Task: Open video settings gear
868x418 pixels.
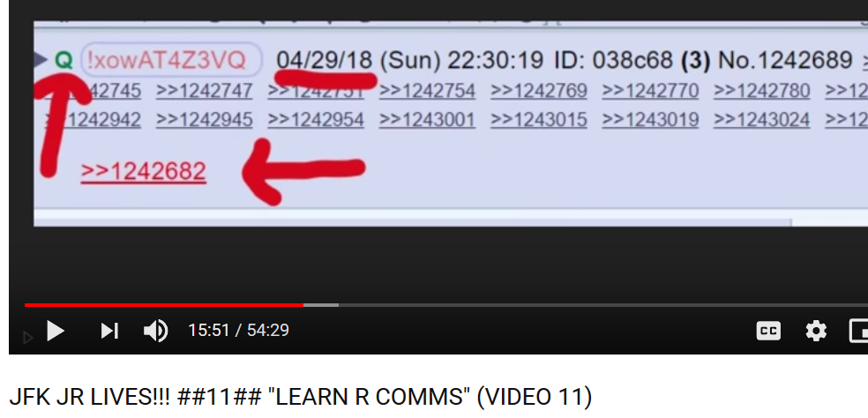Action: pos(816,331)
